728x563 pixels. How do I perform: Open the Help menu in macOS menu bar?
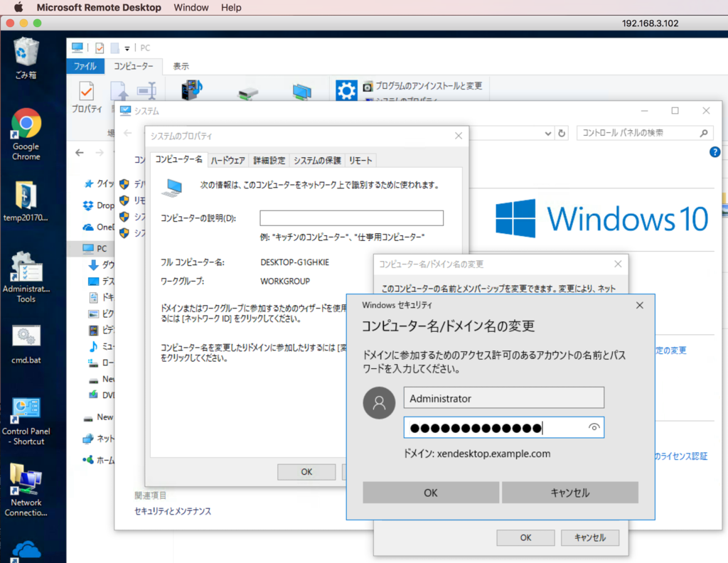pos(231,7)
